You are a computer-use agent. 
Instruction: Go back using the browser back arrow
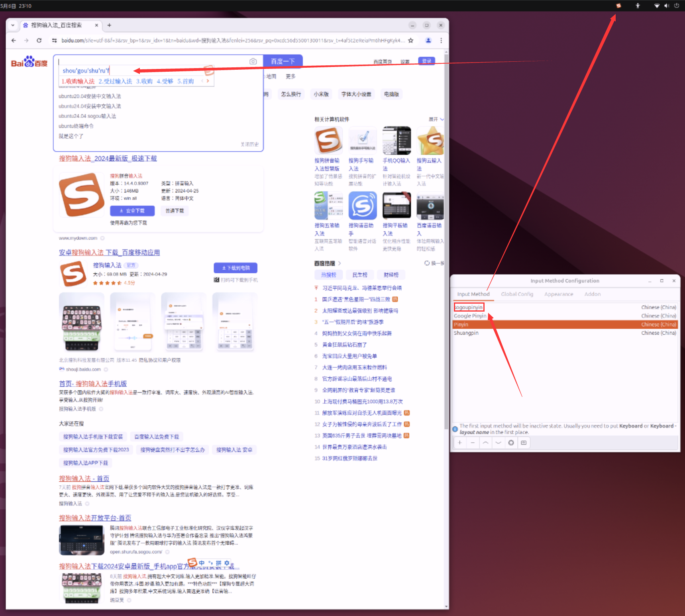(14, 40)
